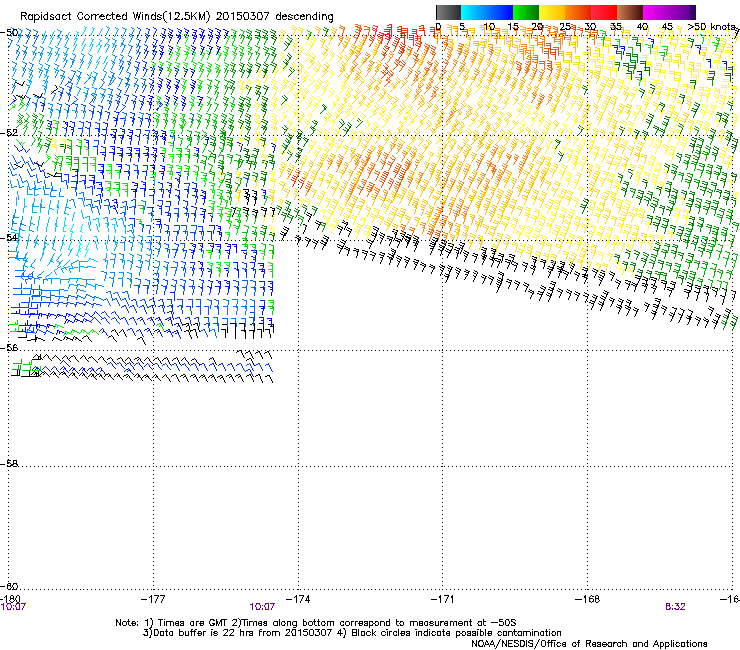740x650 pixels.
Task: Click the gray 0-5 knots color swatch
Action: coord(448,12)
